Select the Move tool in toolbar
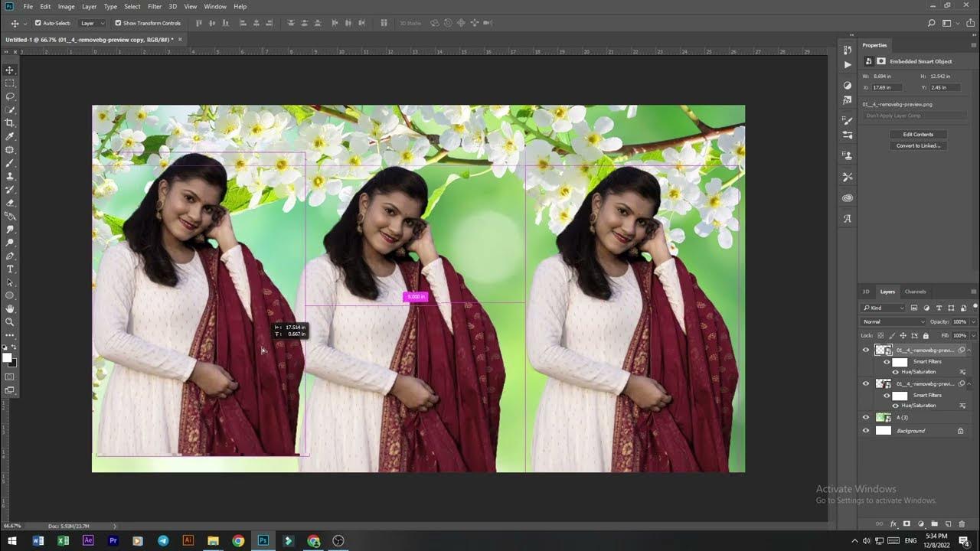This screenshot has height=551, width=980. coord(10,70)
